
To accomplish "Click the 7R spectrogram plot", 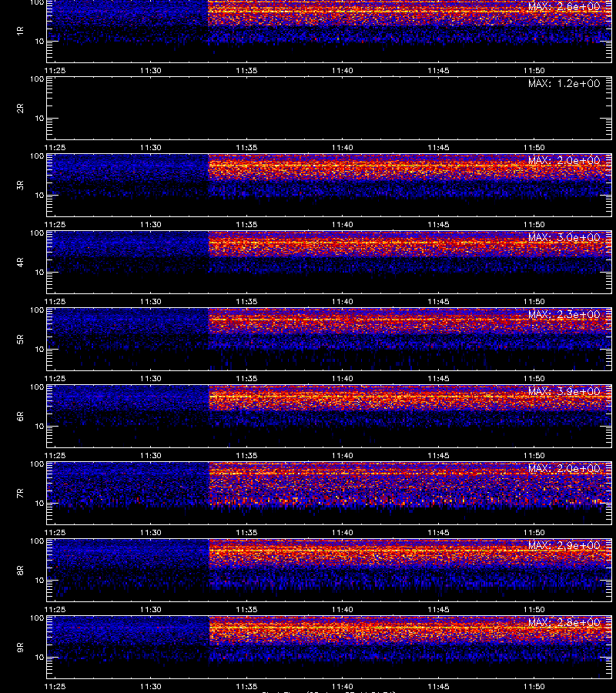I will point(330,494).
